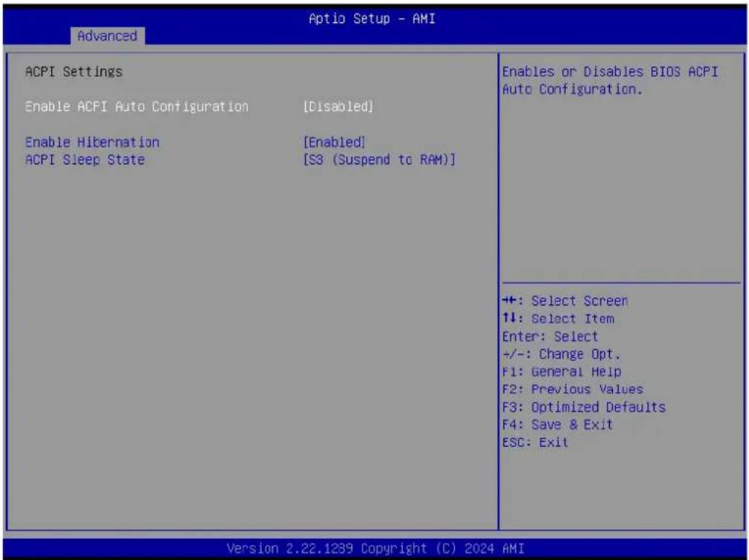Click the Enter: Select hint
This screenshot has width=749, height=560.
pos(550,337)
